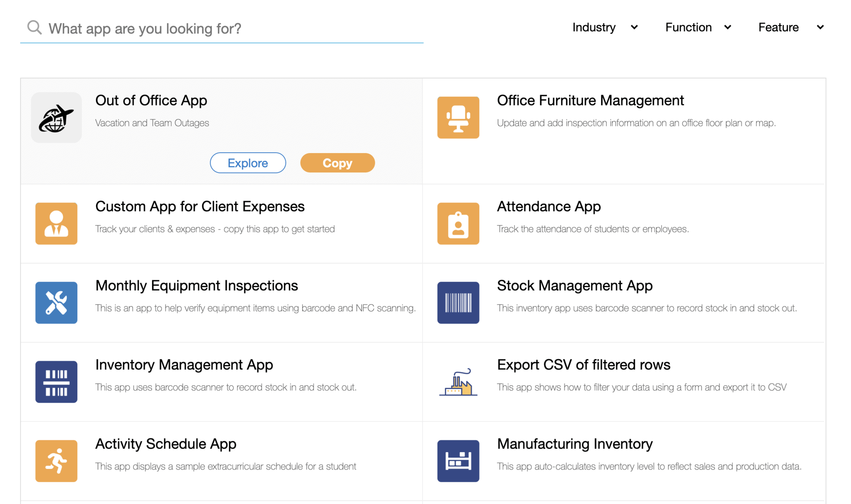Screen dimensions: 851x504
Task: Click the Out of Office airplane globe icon
Action: point(56,117)
